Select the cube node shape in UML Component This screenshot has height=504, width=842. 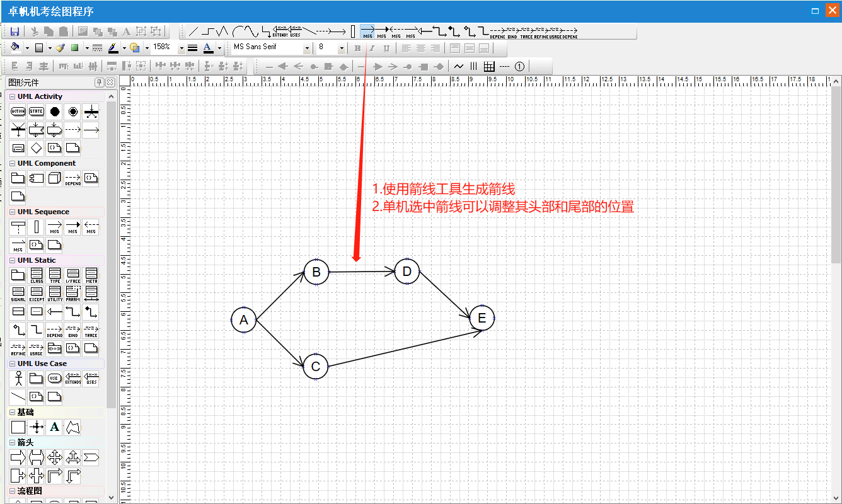pos(55,178)
